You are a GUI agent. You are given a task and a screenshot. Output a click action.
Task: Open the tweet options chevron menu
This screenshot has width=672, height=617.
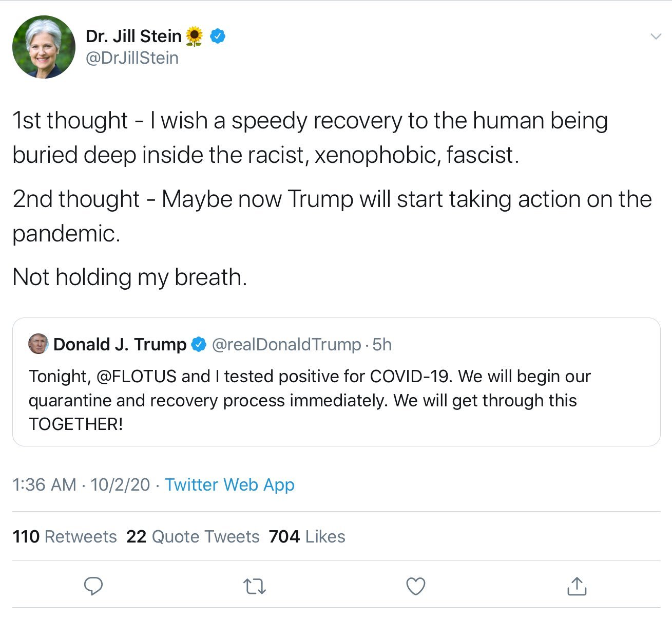click(656, 36)
